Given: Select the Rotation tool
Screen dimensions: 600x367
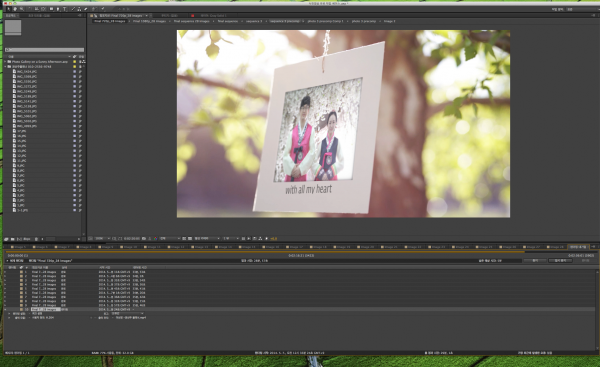Looking at the screenshot, I should click(30, 9).
